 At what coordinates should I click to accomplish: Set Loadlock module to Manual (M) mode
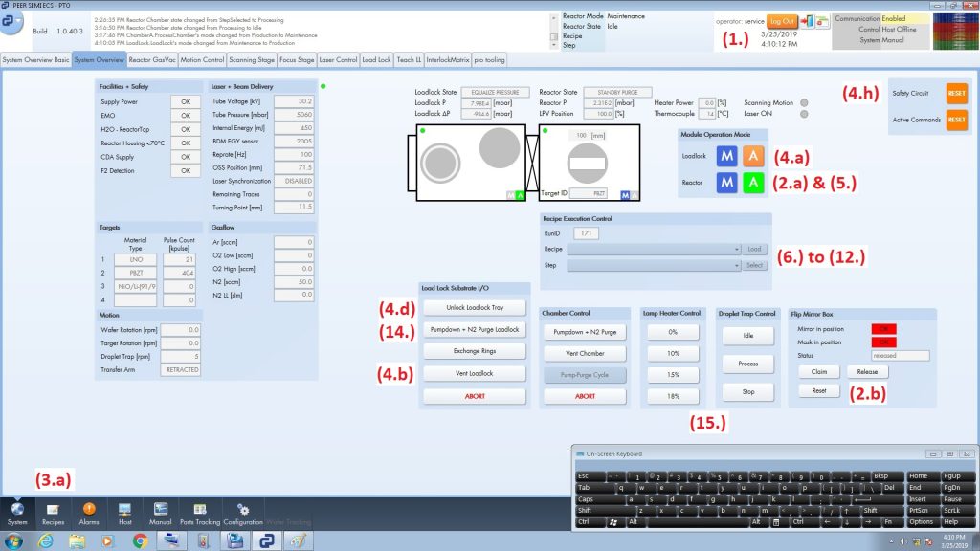(x=727, y=153)
